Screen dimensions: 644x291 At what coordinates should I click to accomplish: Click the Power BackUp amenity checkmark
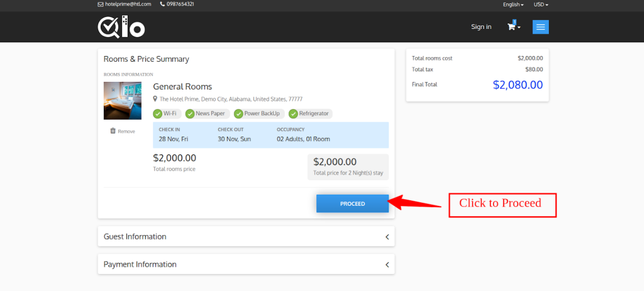(239, 114)
